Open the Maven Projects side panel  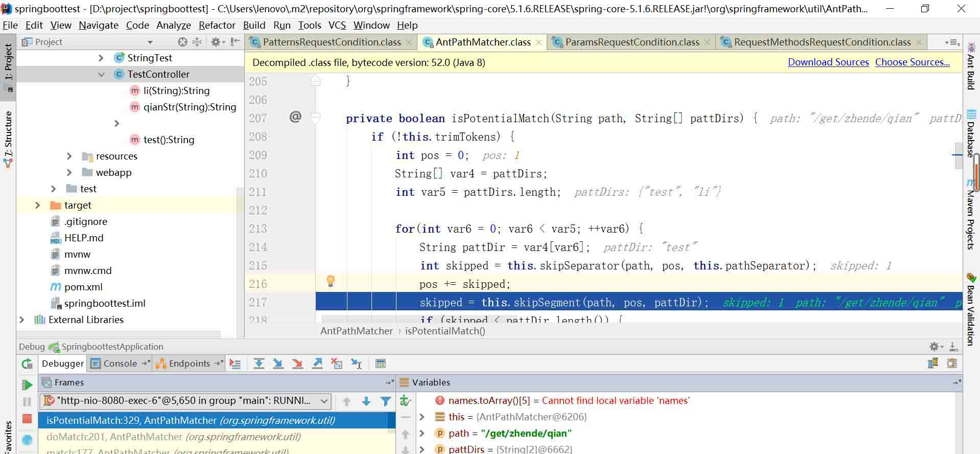click(x=971, y=214)
